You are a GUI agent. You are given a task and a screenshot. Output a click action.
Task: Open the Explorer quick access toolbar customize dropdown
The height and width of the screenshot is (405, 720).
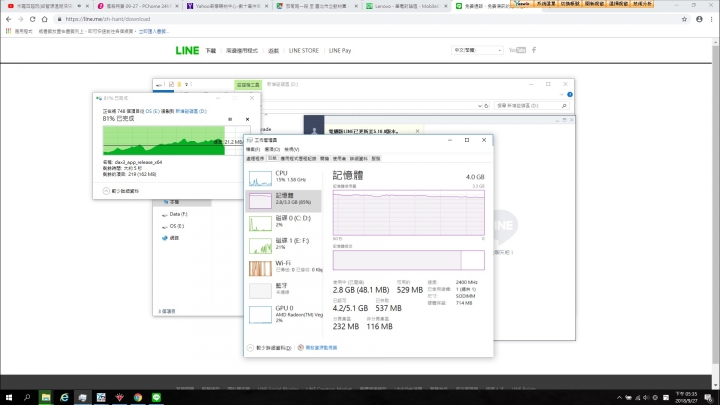[186, 84]
